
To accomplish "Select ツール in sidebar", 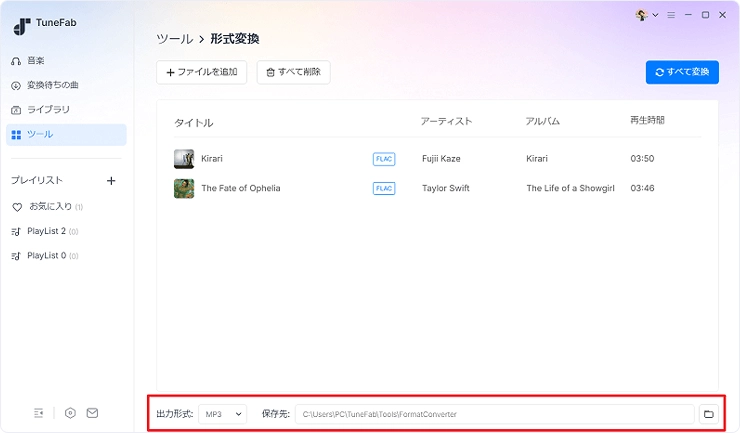I will [x=67, y=135].
